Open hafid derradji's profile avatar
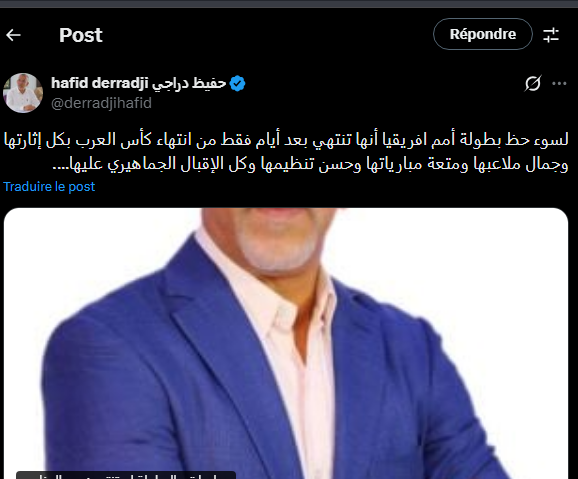Viewport: 578px width, 479px height. tap(23, 93)
